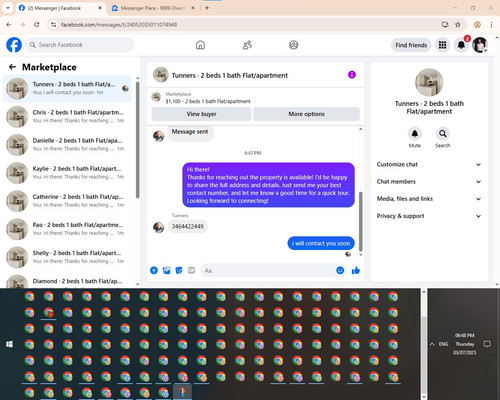
Task: Click the Find friends button
Action: [x=411, y=45]
